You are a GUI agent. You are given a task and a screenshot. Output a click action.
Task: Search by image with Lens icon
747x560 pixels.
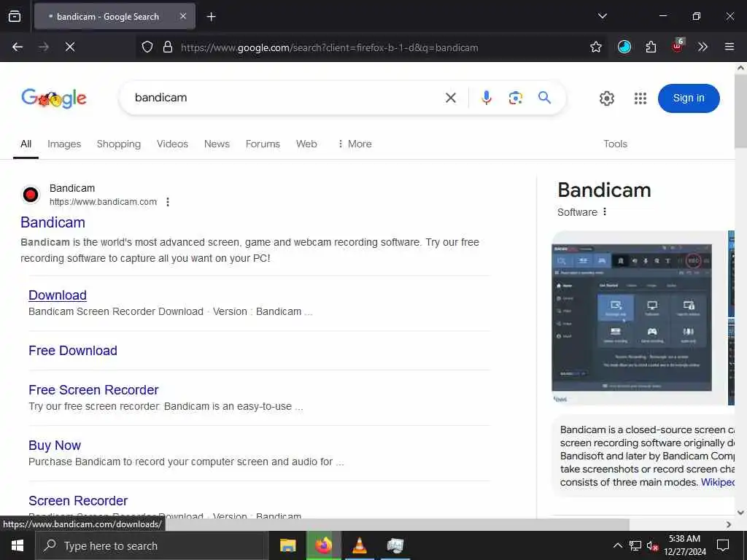click(x=515, y=98)
